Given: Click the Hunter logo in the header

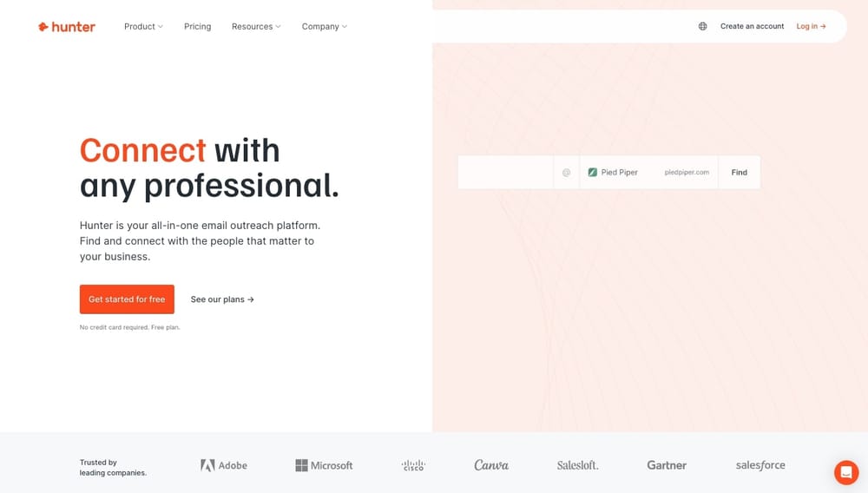Looking at the screenshot, I should tap(67, 27).
